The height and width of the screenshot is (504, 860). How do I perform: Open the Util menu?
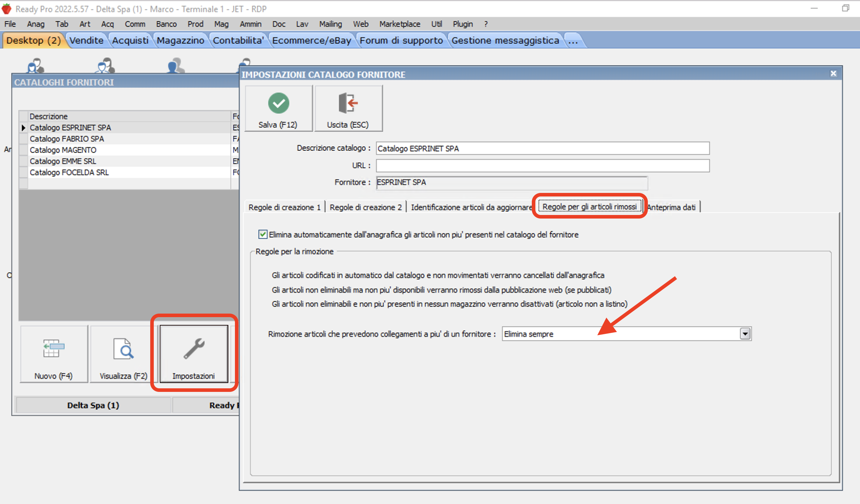[437, 24]
